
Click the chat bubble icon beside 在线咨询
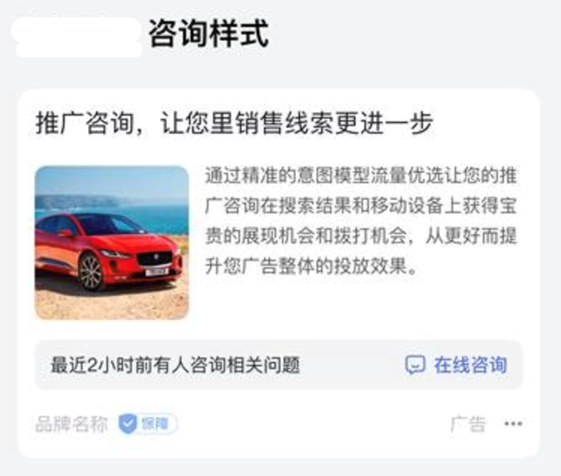click(x=415, y=365)
